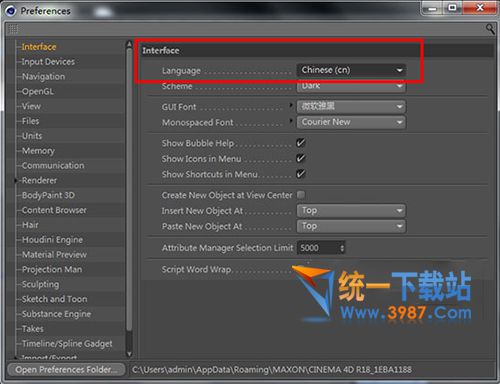
Task: Select Communication category
Action: [53, 166]
